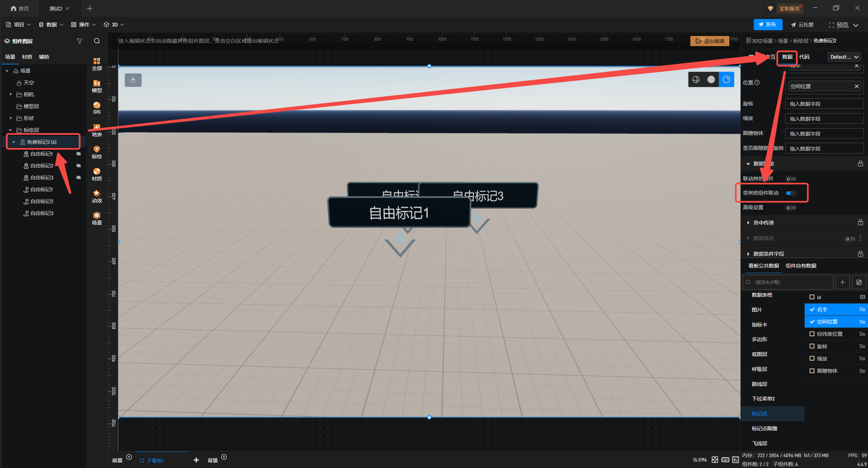Click the 发布 publish button
This screenshot has height=468, width=868.
(x=768, y=24)
